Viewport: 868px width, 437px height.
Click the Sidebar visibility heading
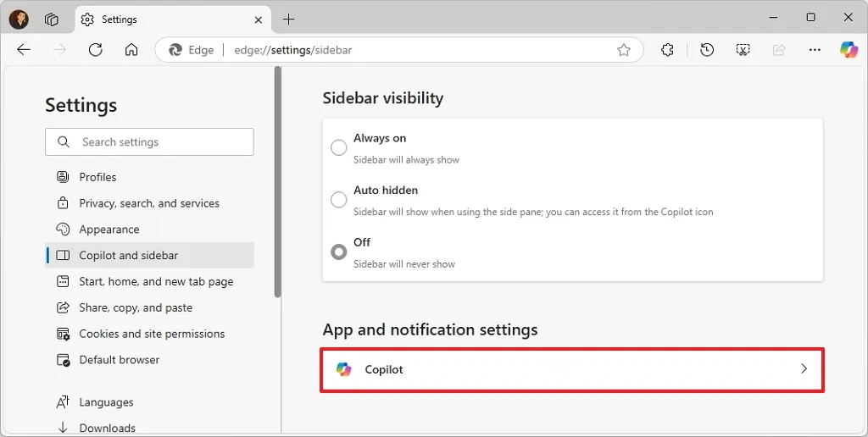pos(383,98)
